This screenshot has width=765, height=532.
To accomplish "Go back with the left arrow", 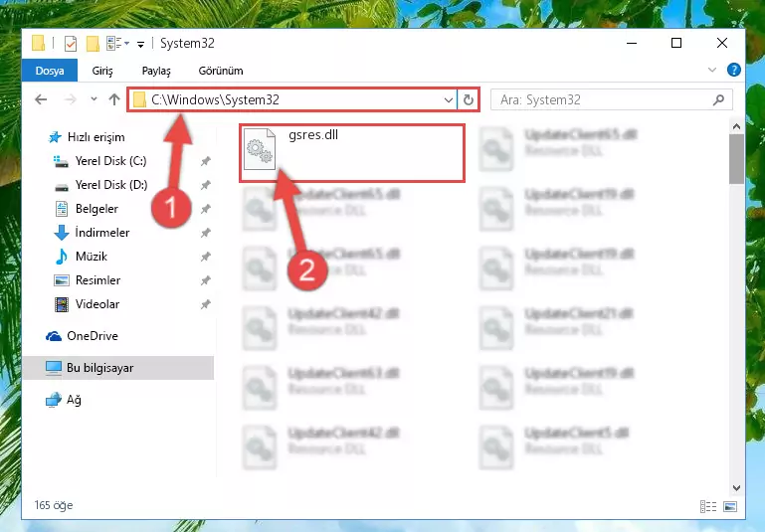I will (x=41, y=99).
